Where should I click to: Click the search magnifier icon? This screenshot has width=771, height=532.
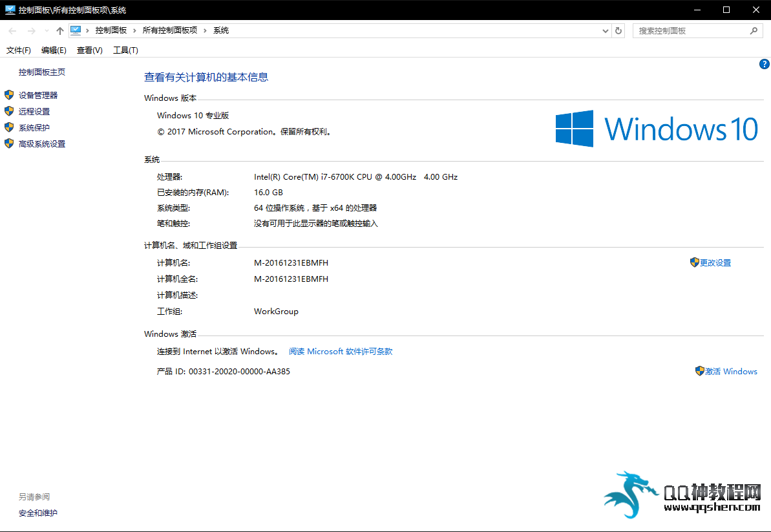tap(754, 31)
